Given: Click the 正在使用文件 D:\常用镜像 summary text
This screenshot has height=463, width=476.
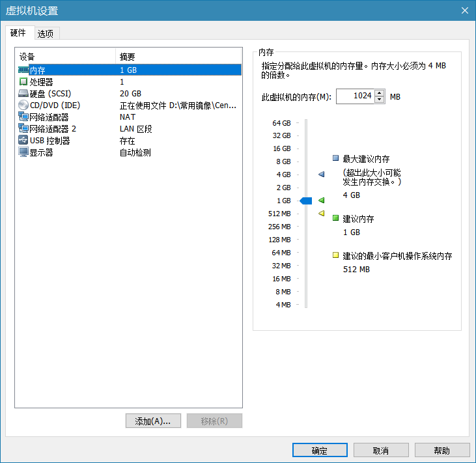Looking at the screenshot, I should click(178, 105).
